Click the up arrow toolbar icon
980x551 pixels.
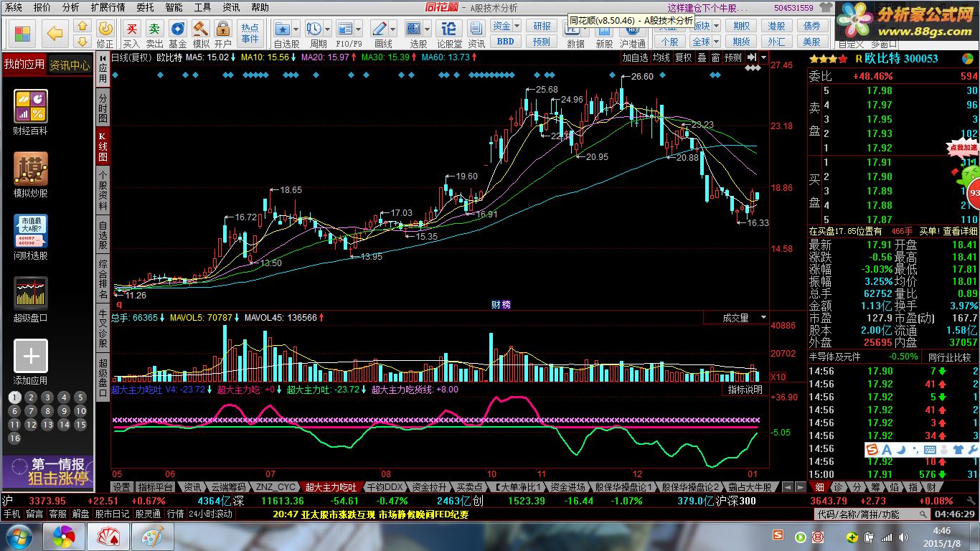(82, 26)
